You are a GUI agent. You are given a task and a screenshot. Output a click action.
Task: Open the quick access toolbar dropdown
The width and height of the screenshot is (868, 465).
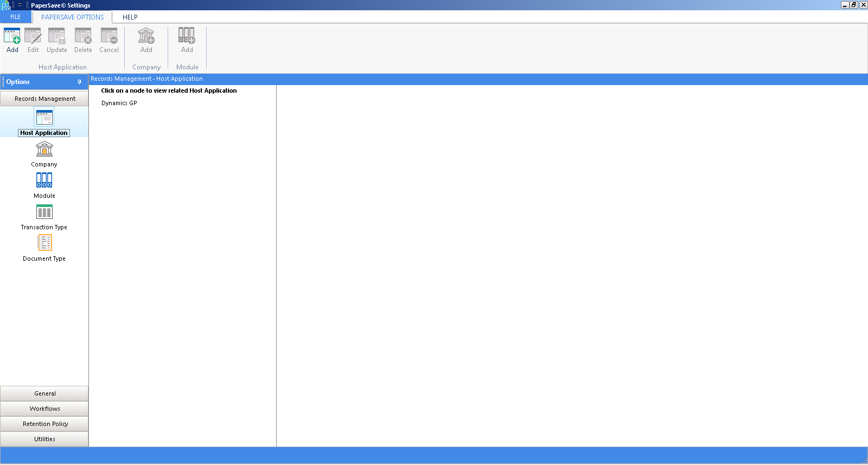point(20,5)
